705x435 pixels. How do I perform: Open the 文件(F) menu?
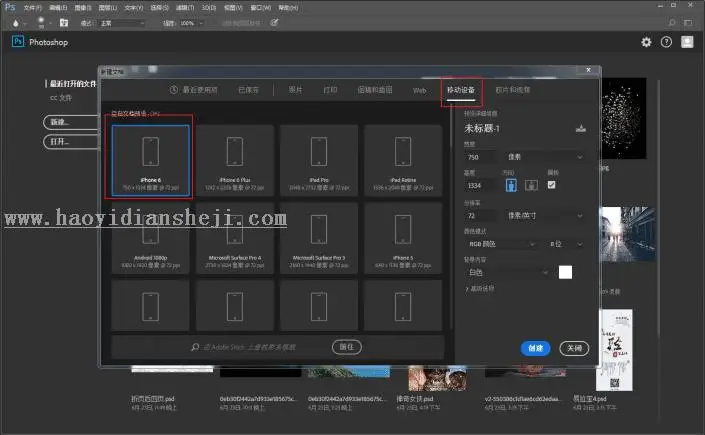point(32,8)
